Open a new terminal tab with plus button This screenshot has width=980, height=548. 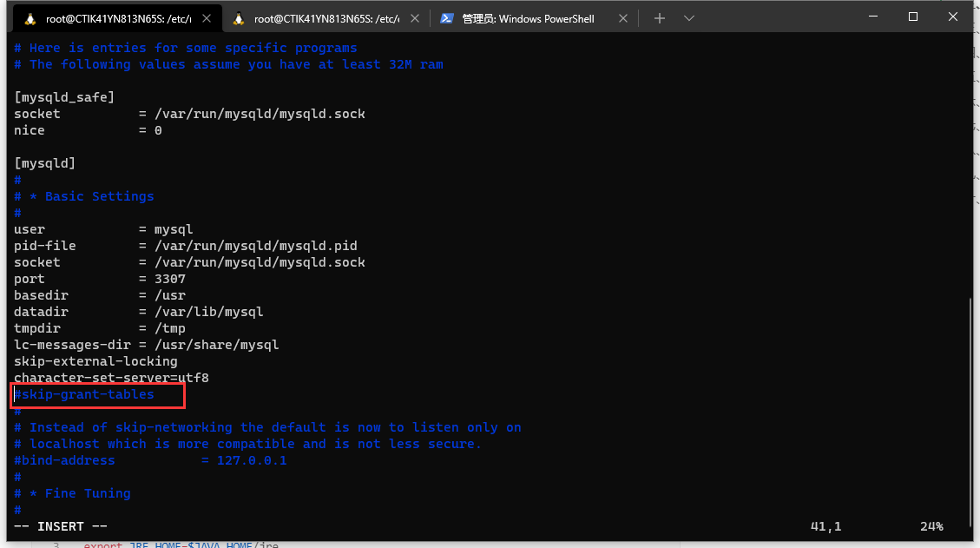660,19
